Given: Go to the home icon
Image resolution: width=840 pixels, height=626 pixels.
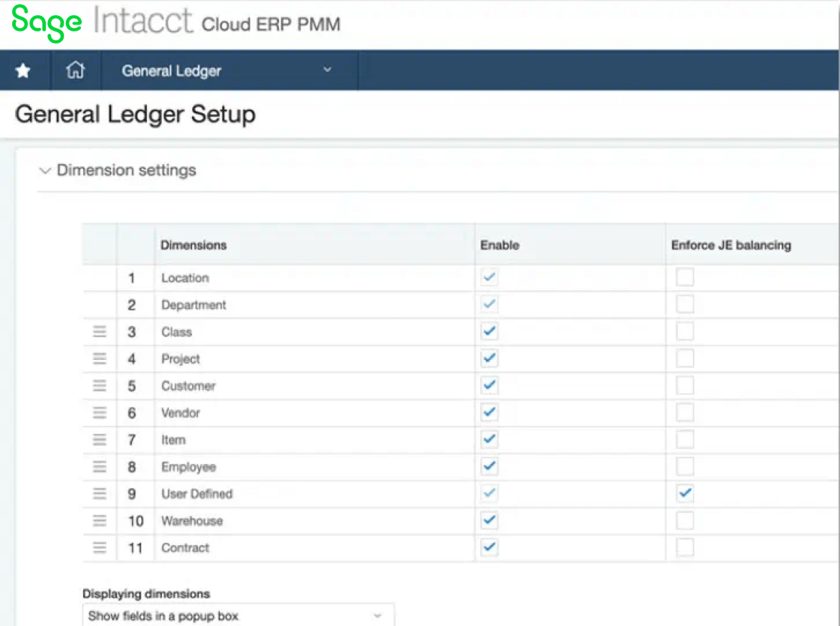Looking at the screenshot, I should [75, 70].
